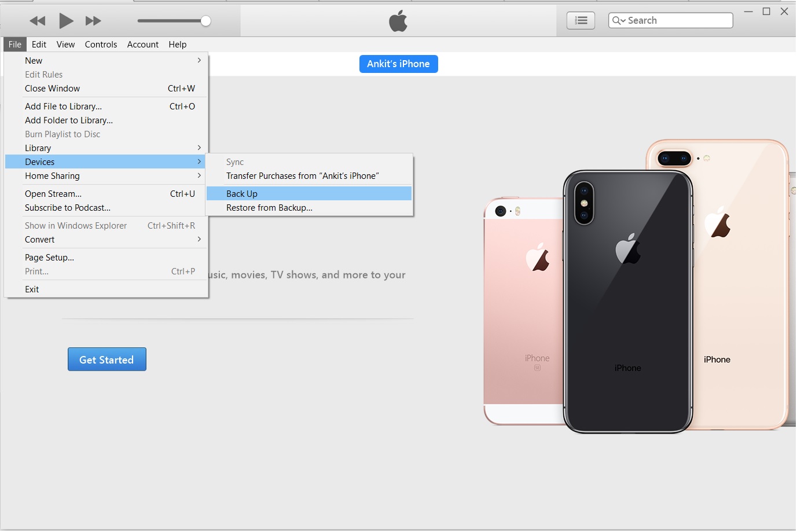Click the rewind playback icon
This screenshot has height=532, width=797.
coord(38,21)
